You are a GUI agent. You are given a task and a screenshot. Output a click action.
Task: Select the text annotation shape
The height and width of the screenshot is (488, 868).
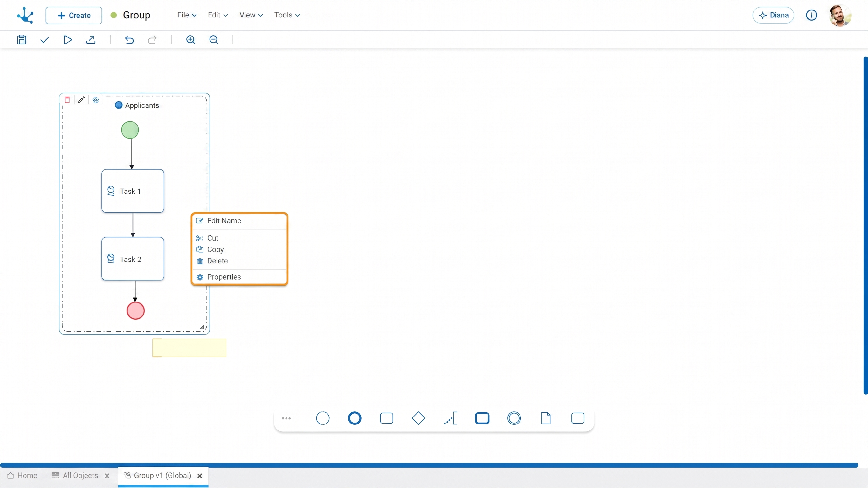point(451,418)
